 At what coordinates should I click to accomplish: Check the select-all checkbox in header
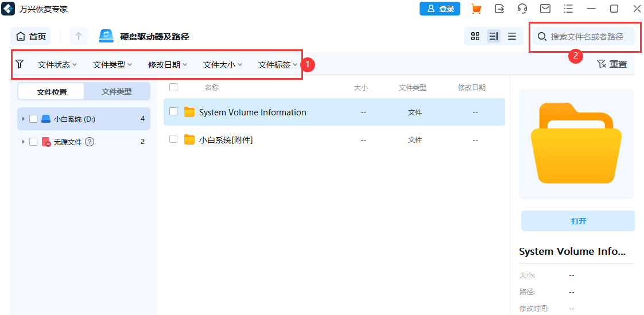point(173,87)
